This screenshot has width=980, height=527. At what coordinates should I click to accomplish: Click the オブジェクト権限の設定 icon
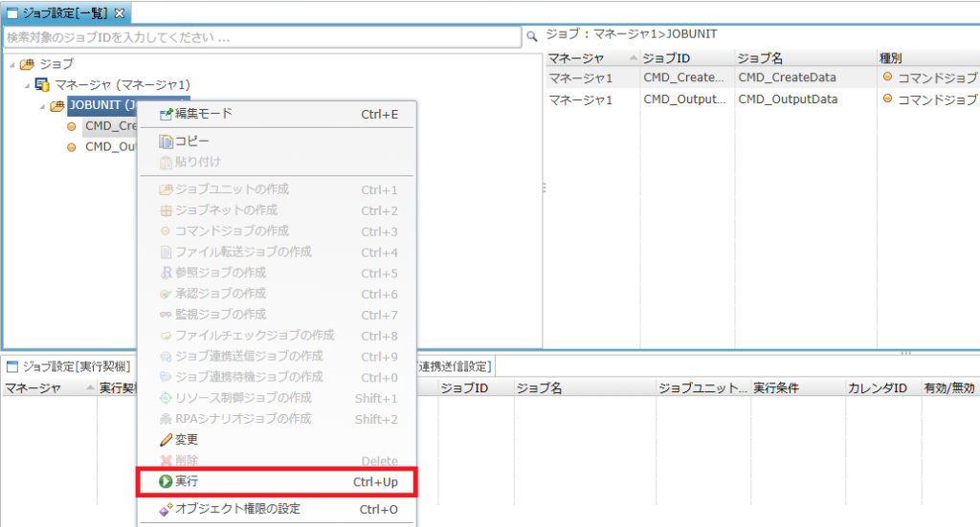165,509
